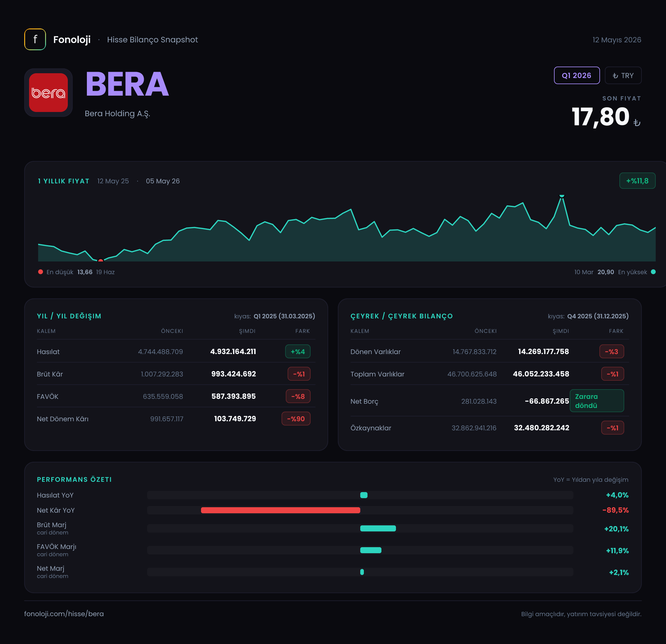Viewport: 666px width, 644px height.
Task: Click the -%1 Özkaynaklar change badge
Action: [x=613, y=428]
